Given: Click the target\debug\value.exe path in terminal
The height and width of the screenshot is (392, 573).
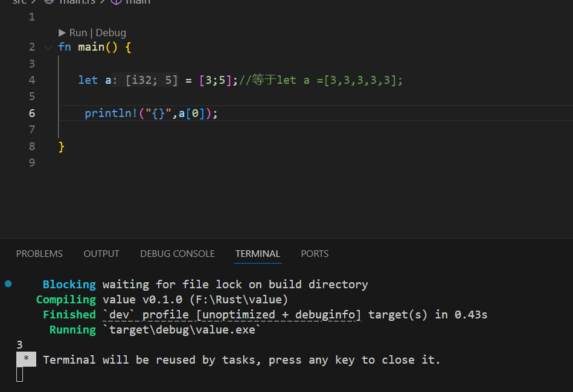Looking at the screenshot, I should (x=182, y=330).
